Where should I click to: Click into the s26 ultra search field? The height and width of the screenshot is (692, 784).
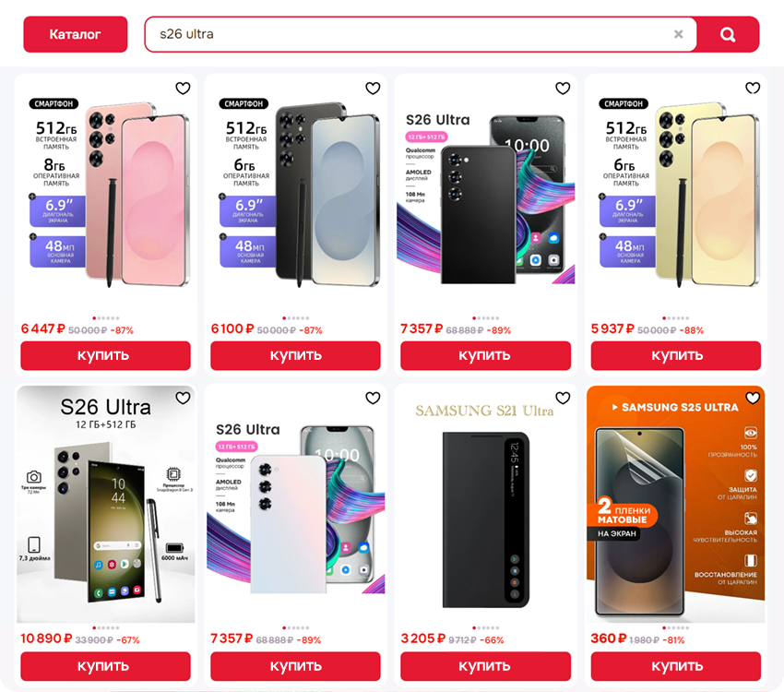(x=415, y=34)
